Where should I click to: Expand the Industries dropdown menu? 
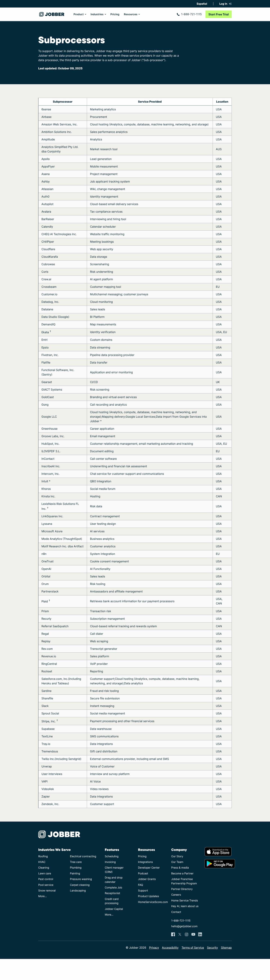[98, 14]
